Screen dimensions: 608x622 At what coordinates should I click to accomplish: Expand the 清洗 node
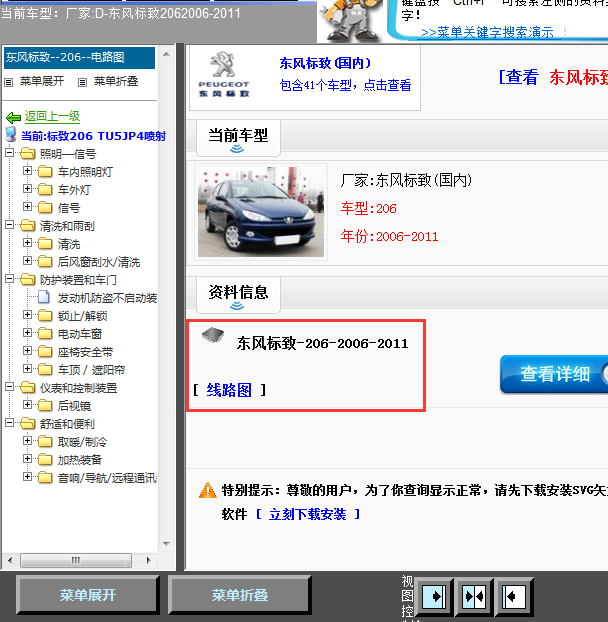click(x=27, y=242)
